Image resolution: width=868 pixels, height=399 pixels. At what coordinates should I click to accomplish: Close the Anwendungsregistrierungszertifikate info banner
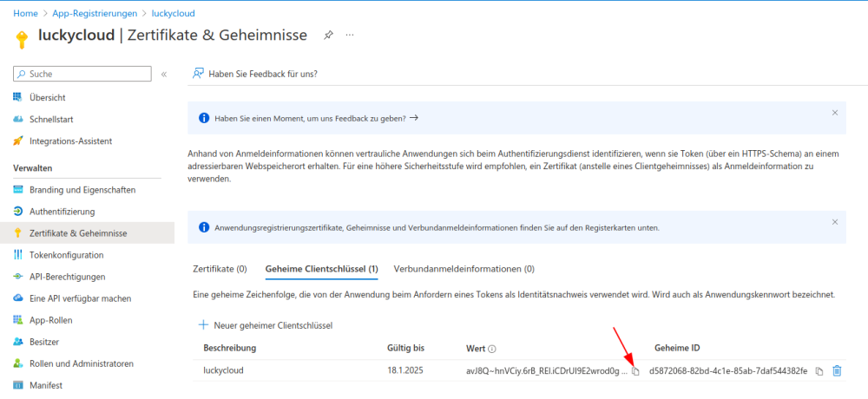[835, 221]
